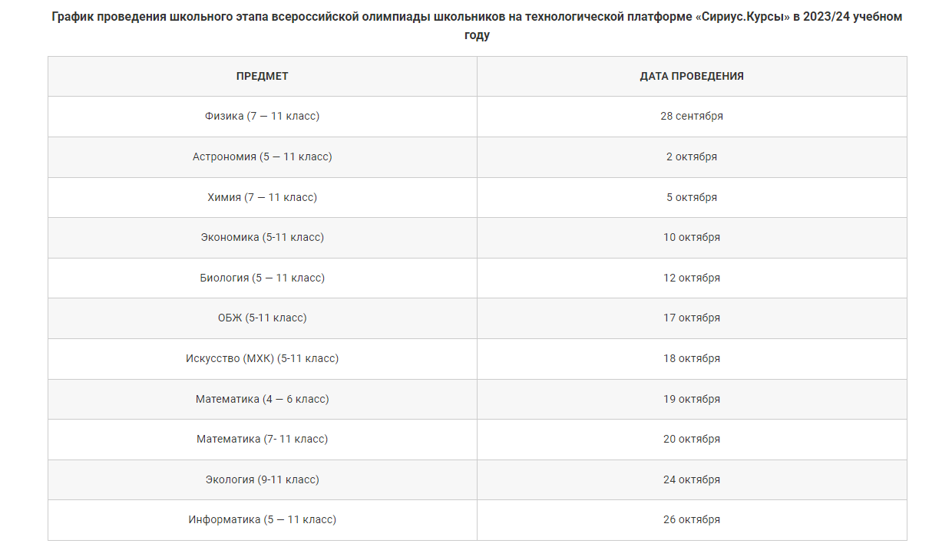
Task: Click the 20 октября date cell
Action: 692,440
